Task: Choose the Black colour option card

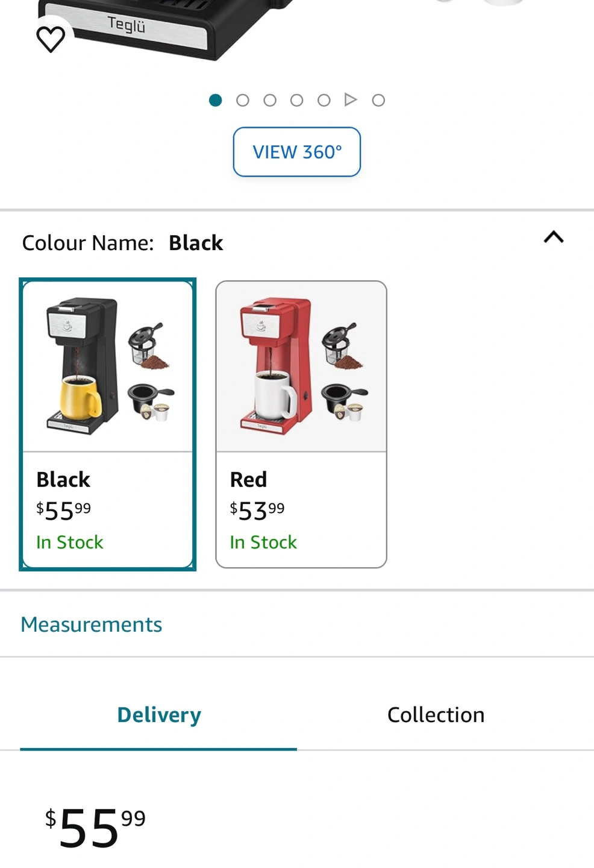Action: point(108,424)
